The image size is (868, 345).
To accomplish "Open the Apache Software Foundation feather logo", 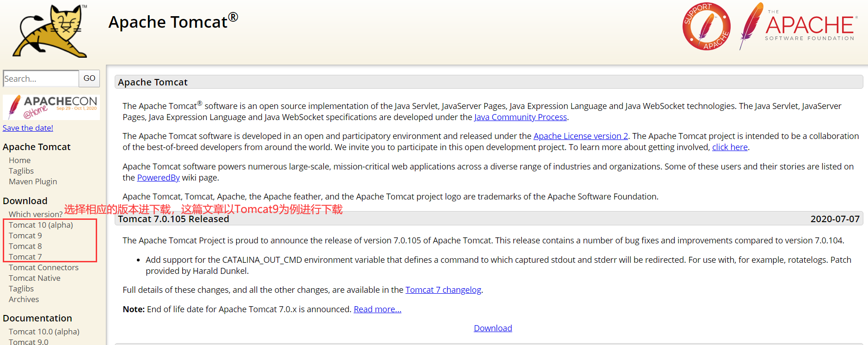I will point(798,26).
